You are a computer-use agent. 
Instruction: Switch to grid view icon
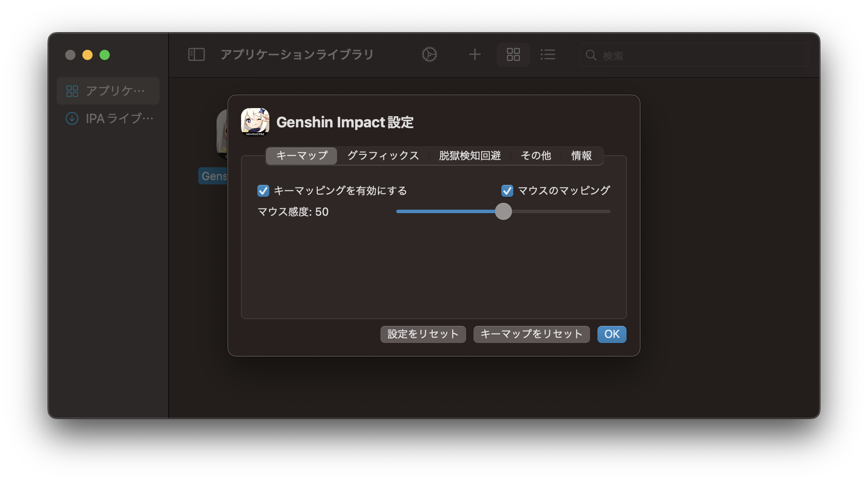coord(513,54)
